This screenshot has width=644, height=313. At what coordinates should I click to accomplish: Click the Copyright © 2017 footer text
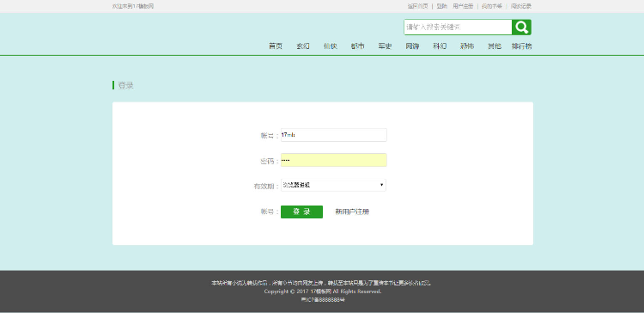(323, 292)
